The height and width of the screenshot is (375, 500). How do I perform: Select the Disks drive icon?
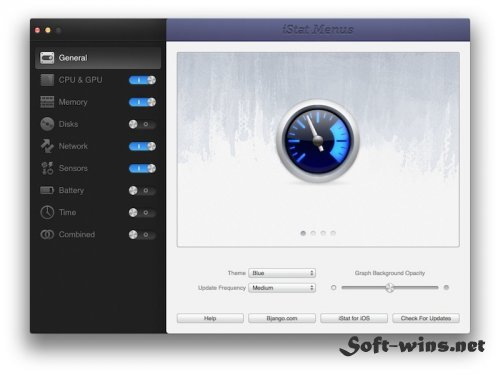click(x=47, y=124)
